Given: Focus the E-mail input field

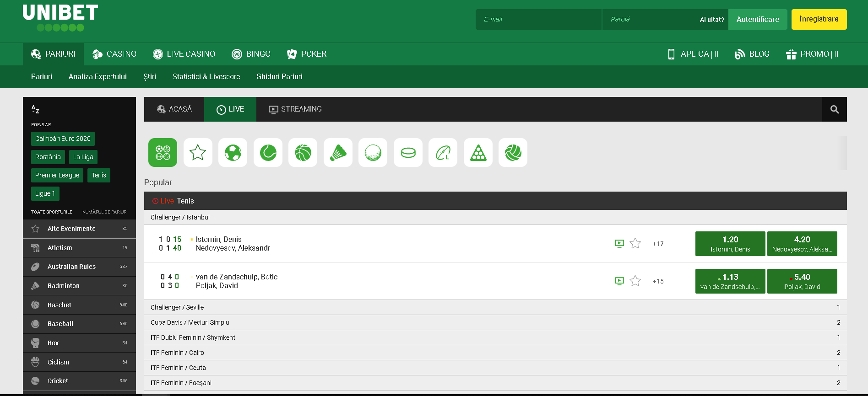Looking at the screenshot, I should (x=538, y=19).
